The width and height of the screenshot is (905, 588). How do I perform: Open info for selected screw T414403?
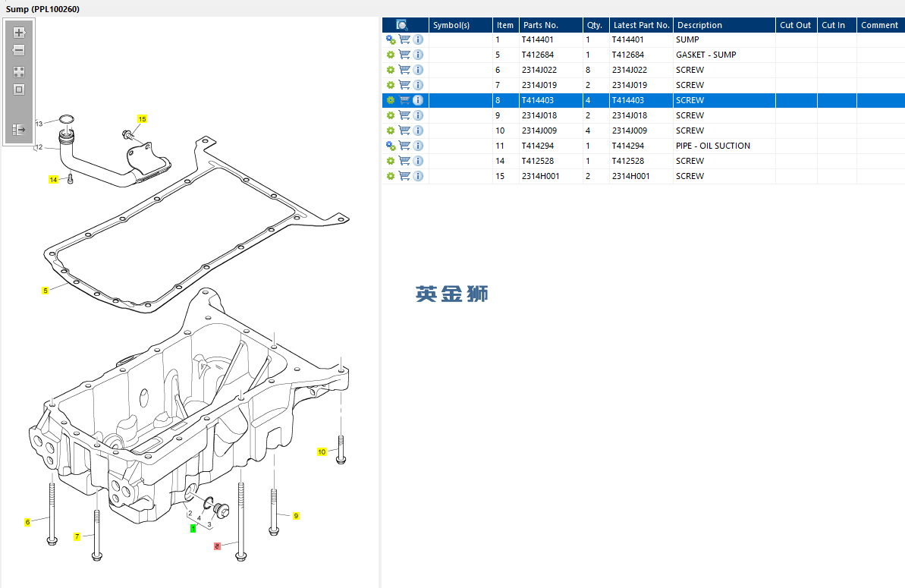click(x=419, y=100)
